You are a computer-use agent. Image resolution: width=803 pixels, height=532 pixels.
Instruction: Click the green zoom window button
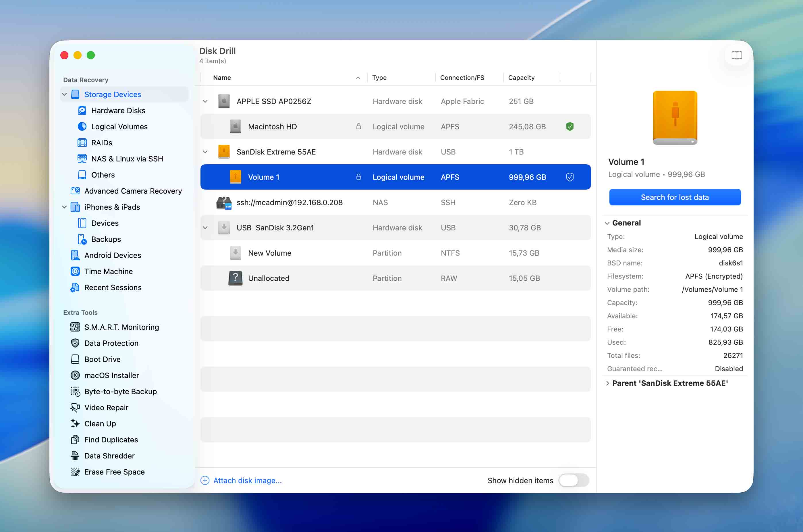point(90,55)
